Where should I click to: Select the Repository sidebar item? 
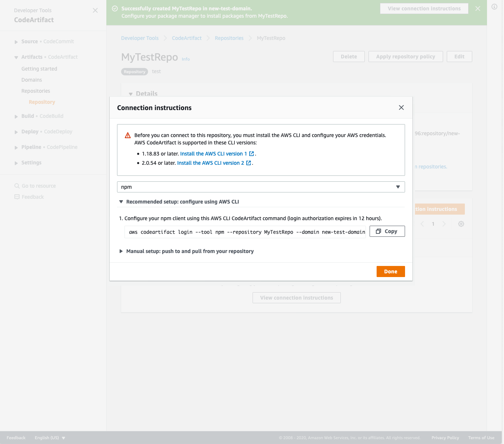tap(42, 102)
